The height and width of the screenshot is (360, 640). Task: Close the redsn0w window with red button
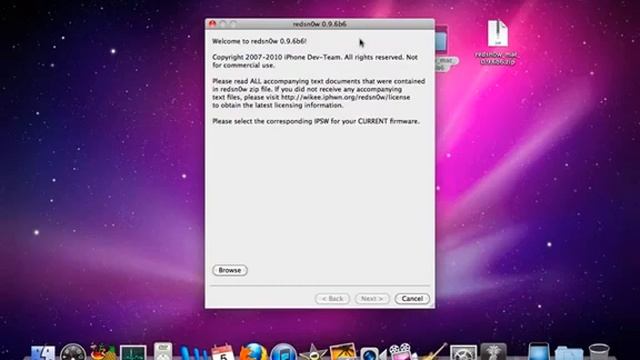tap(212, 24)
